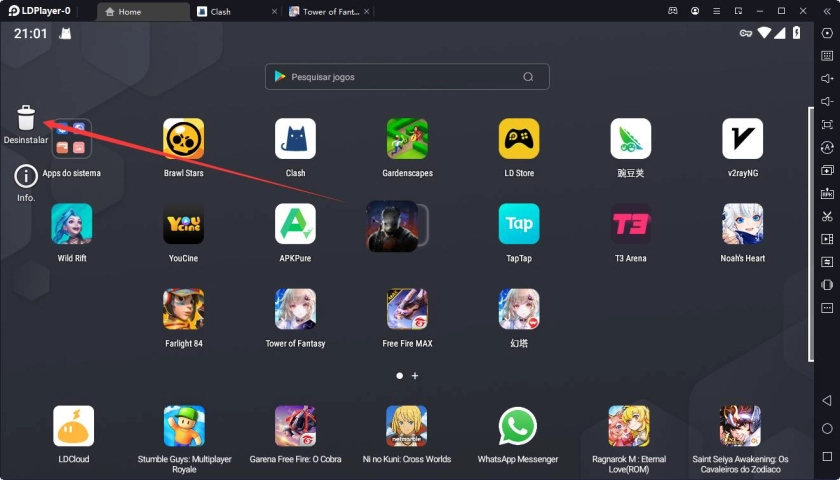Click the Info. icon
This screenshot has width=840, height=480.
[x=26, y=176]
